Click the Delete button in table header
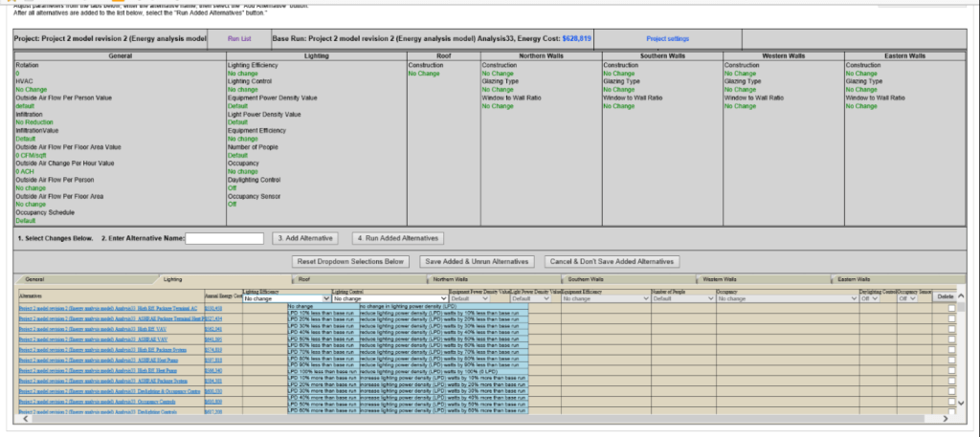The height and width of the screenshot is (437, 980). click(x=945, y=297)
